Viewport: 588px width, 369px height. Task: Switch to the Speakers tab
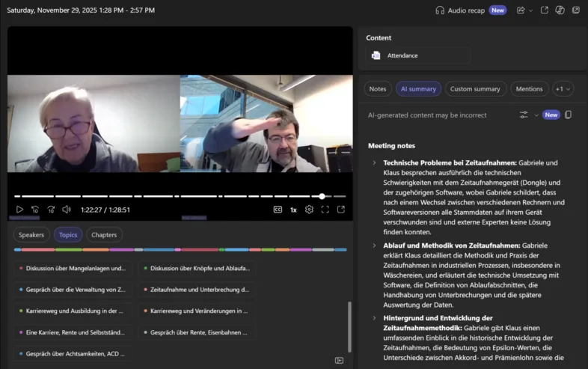coord(31,235)
